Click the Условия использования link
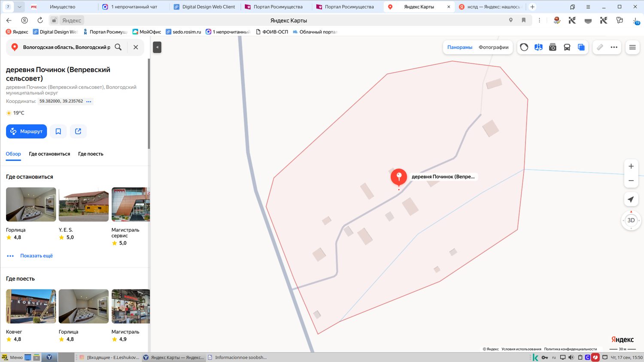 point(521,349)
